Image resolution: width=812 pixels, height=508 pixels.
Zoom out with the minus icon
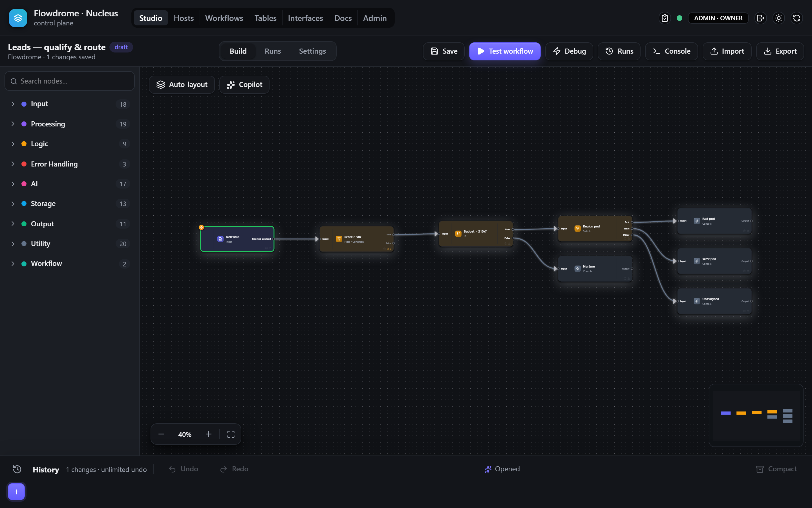[161, 434]
